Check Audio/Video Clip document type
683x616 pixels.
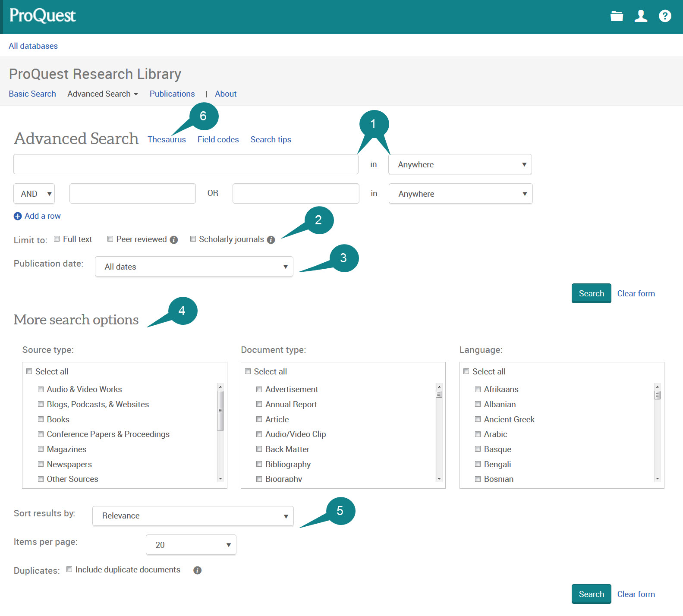point(259,434)
